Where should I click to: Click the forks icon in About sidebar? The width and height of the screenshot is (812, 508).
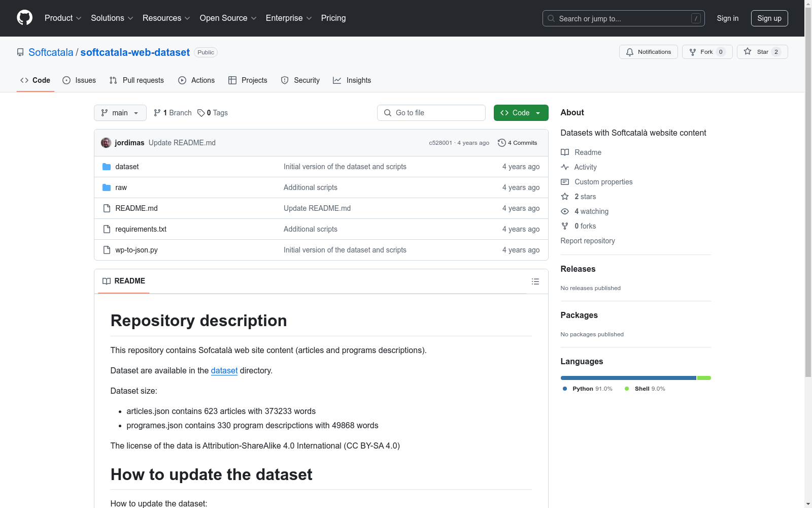[x=565, y=226]
